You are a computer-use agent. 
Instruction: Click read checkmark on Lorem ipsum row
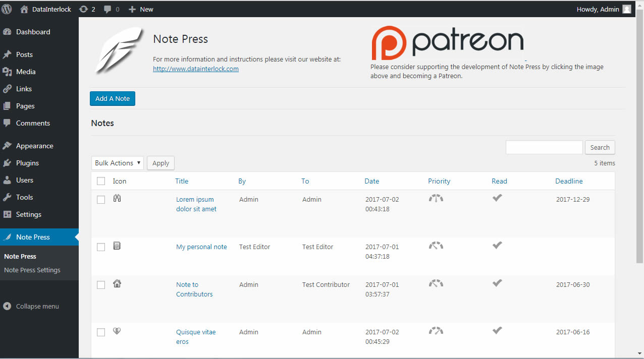click(x=497, y=198)
